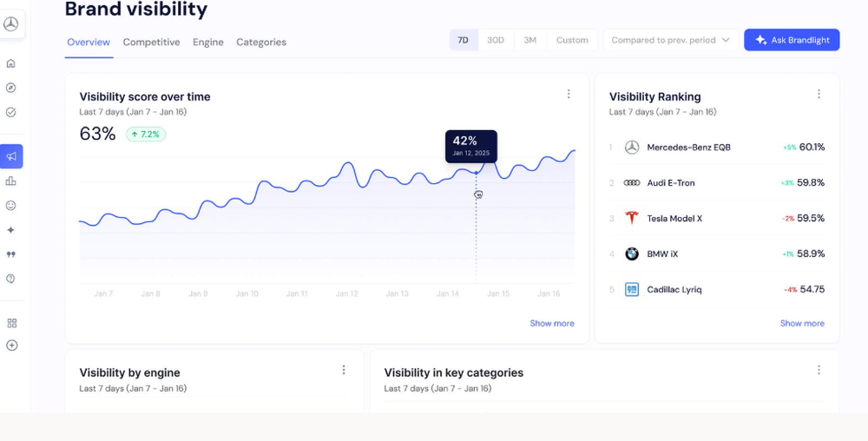
Task: Open the Categories tab
Action: coord(261,42)
